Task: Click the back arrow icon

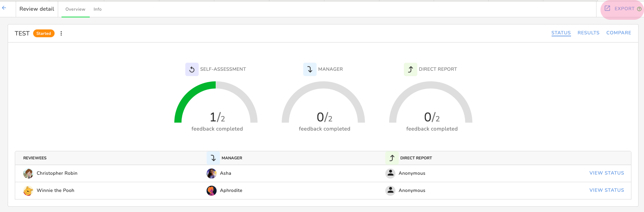Action: (x=4, y=8)
